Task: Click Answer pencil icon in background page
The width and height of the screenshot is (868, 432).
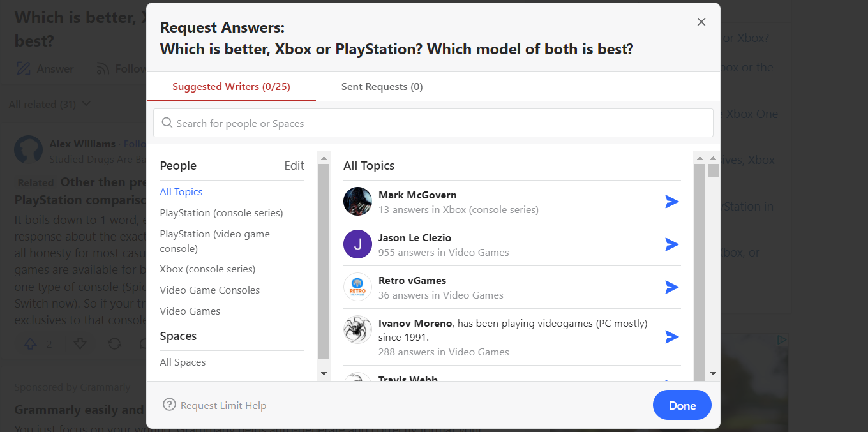Action: 24,68
